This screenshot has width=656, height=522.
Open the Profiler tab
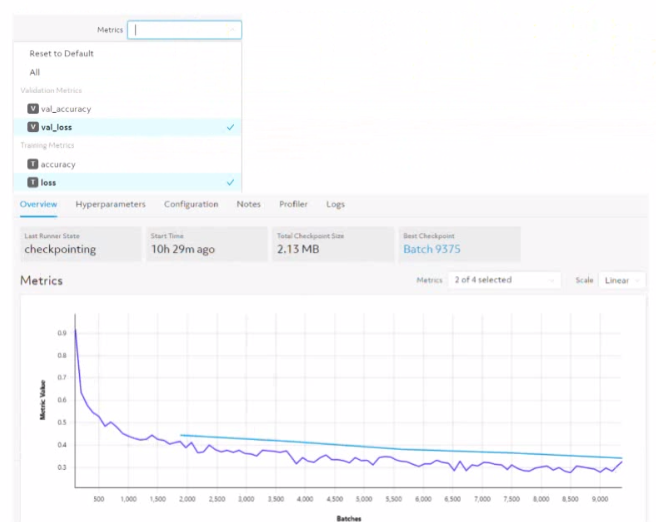(293, 204)
